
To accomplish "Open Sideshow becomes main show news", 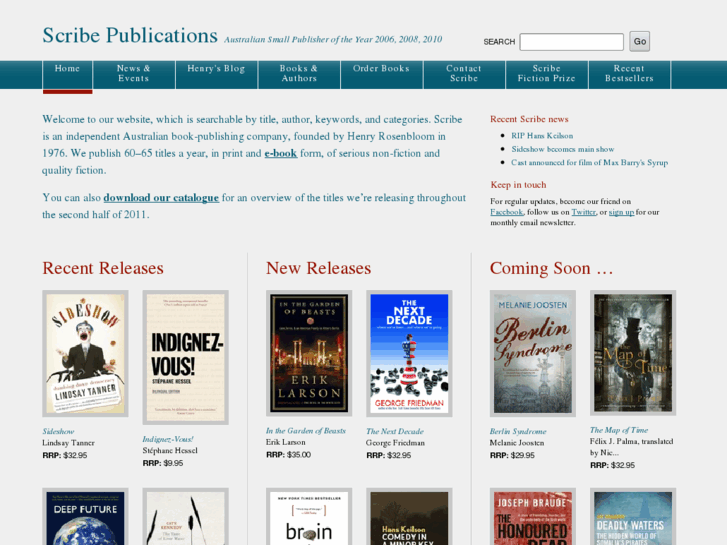I will pos(562,149).
